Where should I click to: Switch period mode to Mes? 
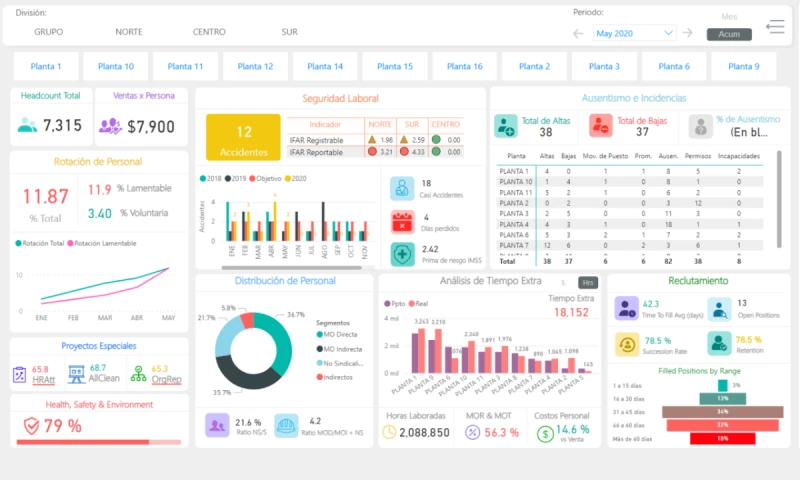[x=729, y=17]
